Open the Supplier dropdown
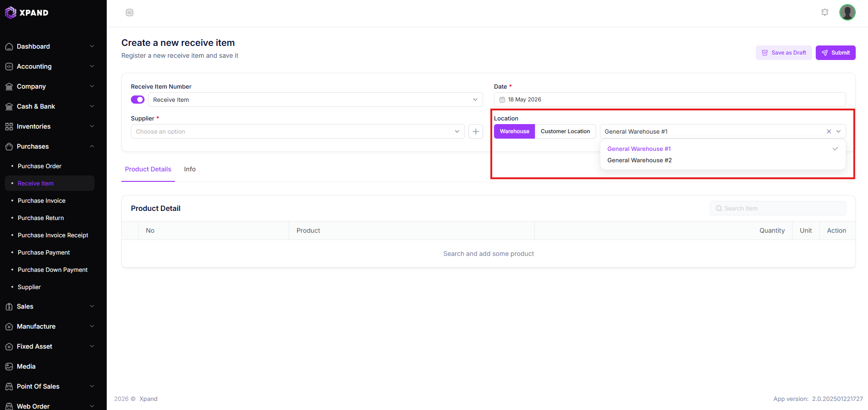This screenshot has height=410, width=868. click(298, 131)
